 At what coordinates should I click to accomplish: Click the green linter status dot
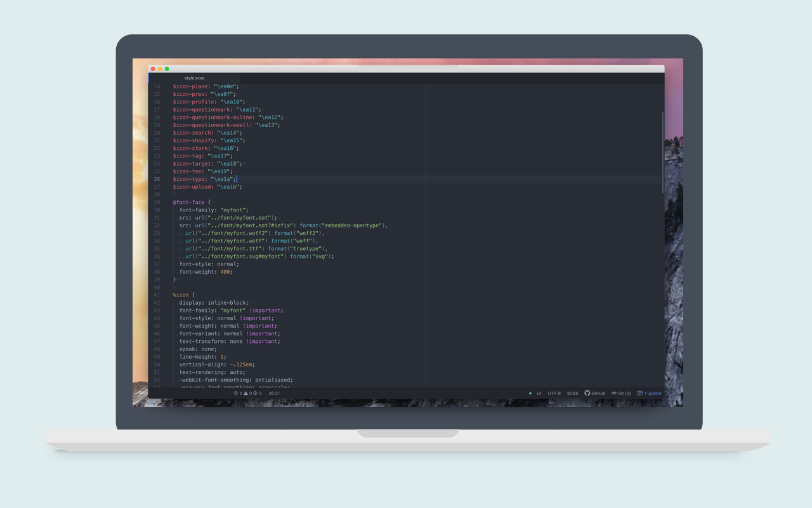point(530,393)
